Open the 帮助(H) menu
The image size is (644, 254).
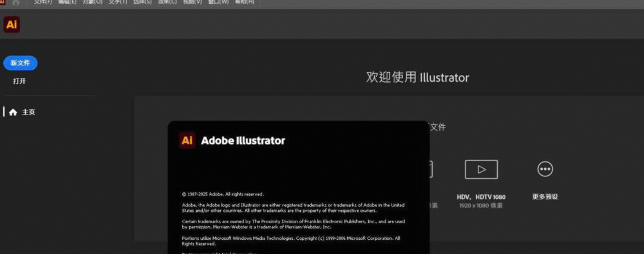point(244,2)
